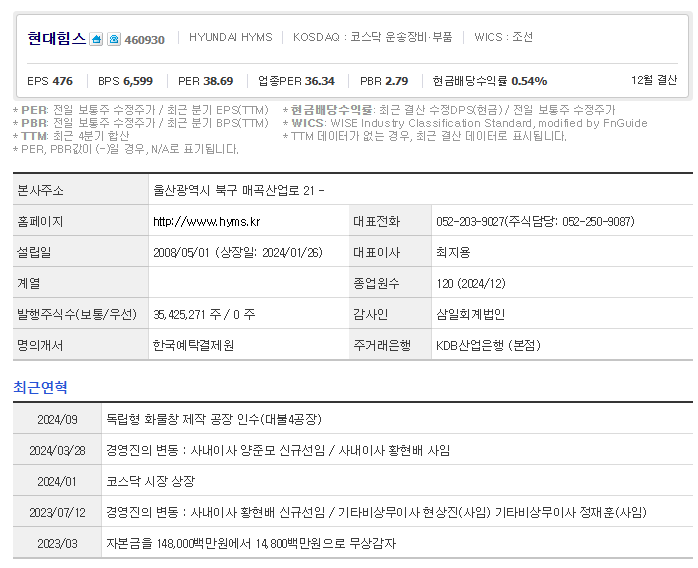This screenshot has width=698, height=568.
Task: Click the 최근연혁 section heading
Action: point(40,387)
